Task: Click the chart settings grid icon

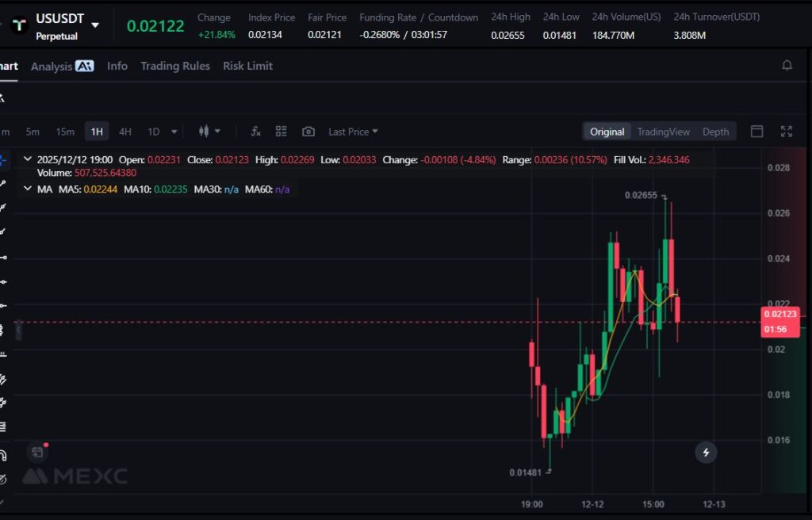Action: click(x=281, y=132)
